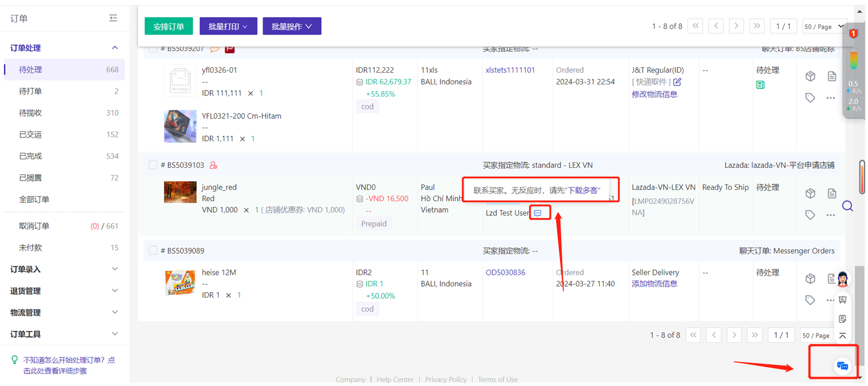Select the checkbox of order BS5039089

click(x=153, y=250)
